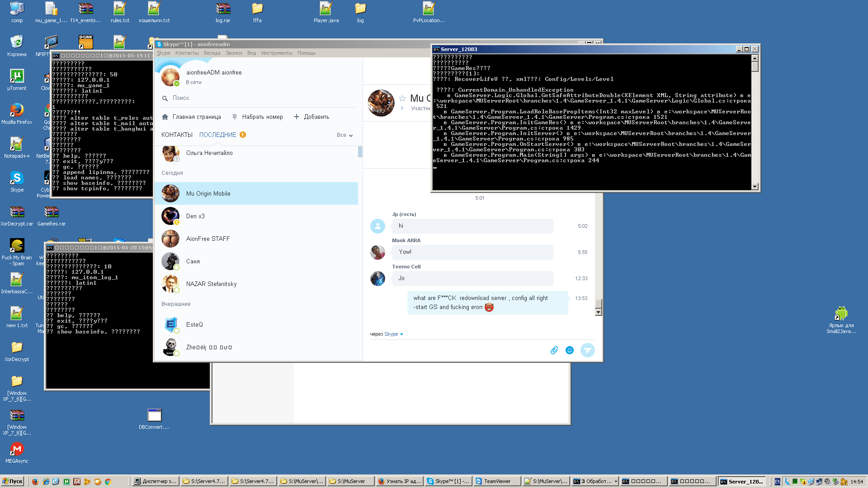Open the NAZAR Stefanitsky conversation
The width and height of the screenshot is (868, 488).
pyautogui.click(x=256, y=284)
